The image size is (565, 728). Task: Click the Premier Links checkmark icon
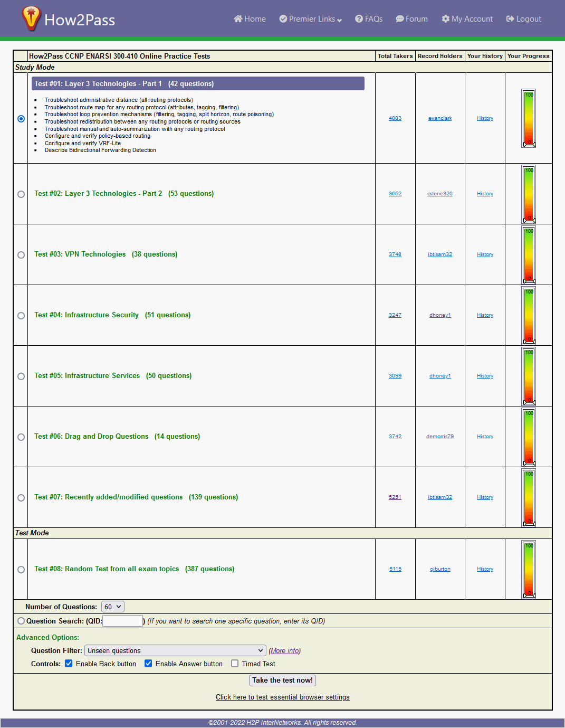tap(283, 19)
